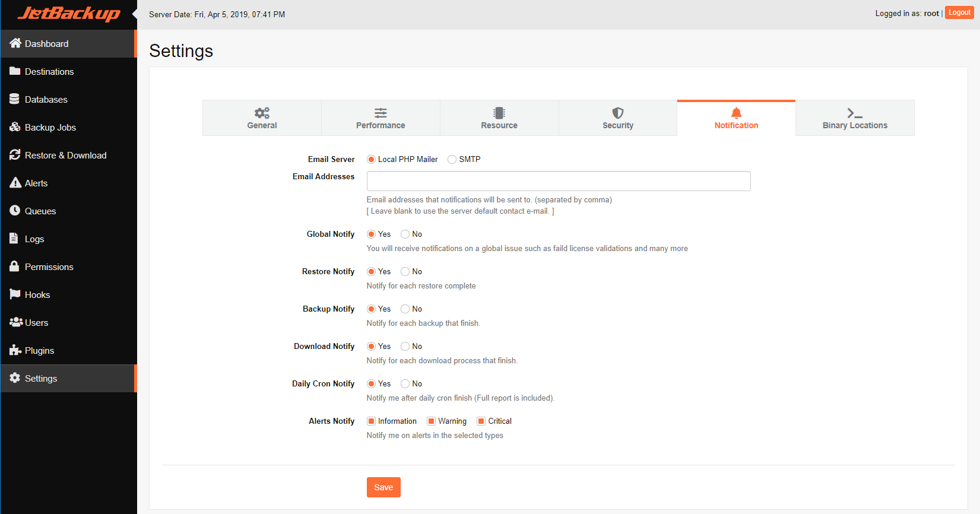Open the Binary Locations tab
This screenshot has height=514, width=980.
tap(855, 118)
